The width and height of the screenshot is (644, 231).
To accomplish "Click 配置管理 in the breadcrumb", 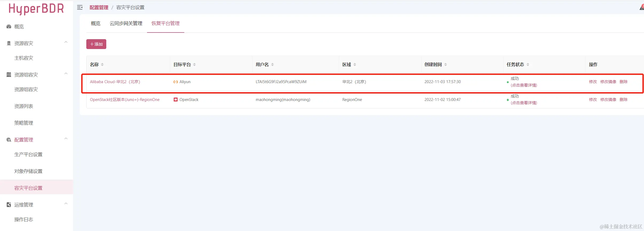I will [x=99, y=7].
